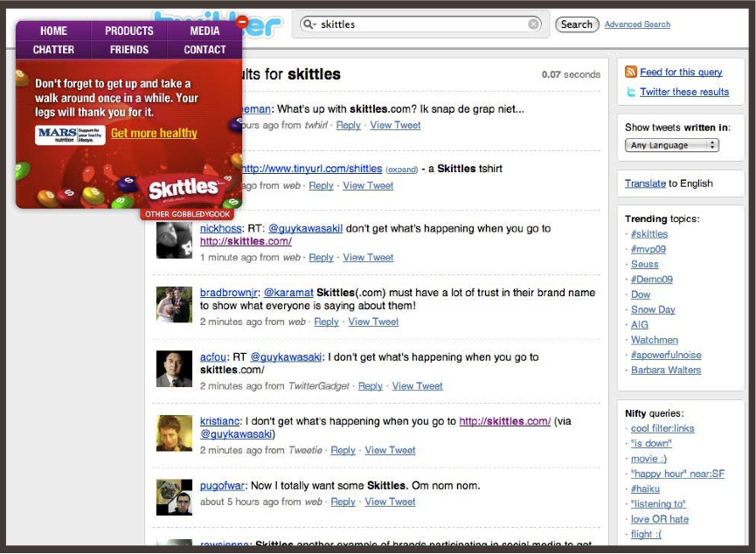The height and width of the screenshot is (554, 756).
Task: Expand the shortened tinyurl link
Action: click(x=402, y=169)
